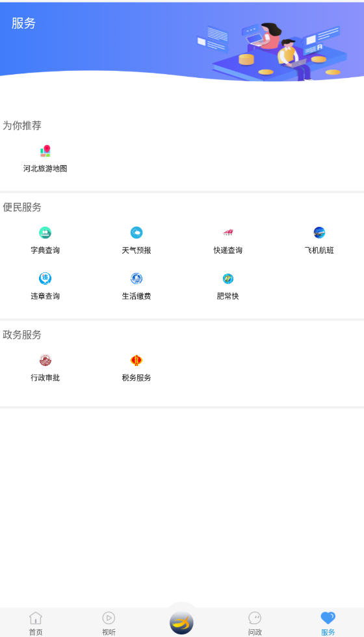Tap the center round logo button
The height and width of the screenshot is (637, 364).
181,623
